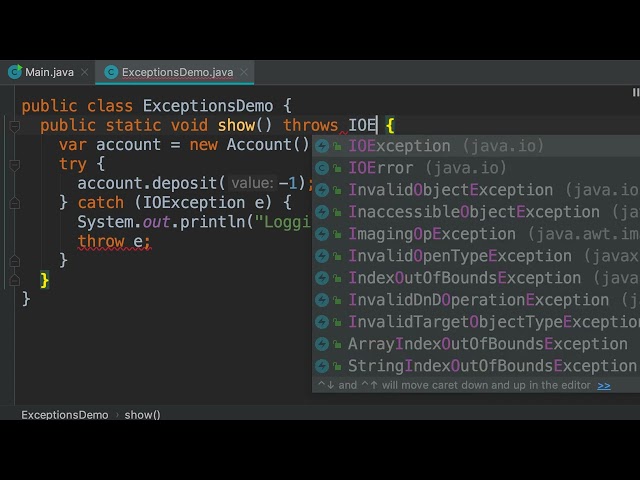Click fold end marker beside method closing brace
This screenshot has width=640, height=480.
click(15, 280)
